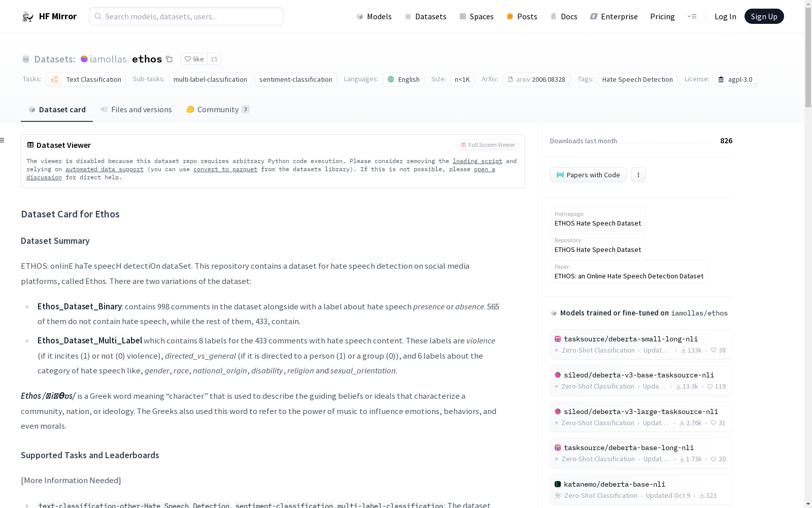This screenshot has height=508, width=812.
Task: Click the Datasets breadcrumb icon
Action: pyautogui.click(x=26, y=59)
